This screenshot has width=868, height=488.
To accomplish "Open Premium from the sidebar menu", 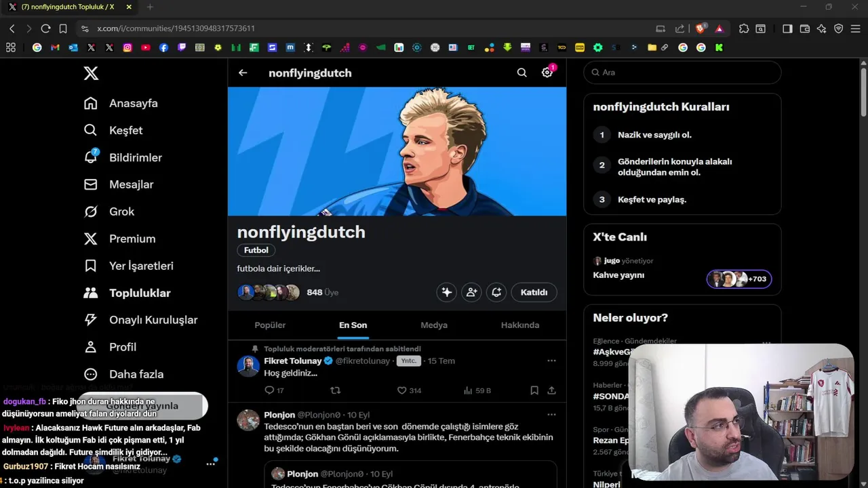I will [x=119, y=239].
